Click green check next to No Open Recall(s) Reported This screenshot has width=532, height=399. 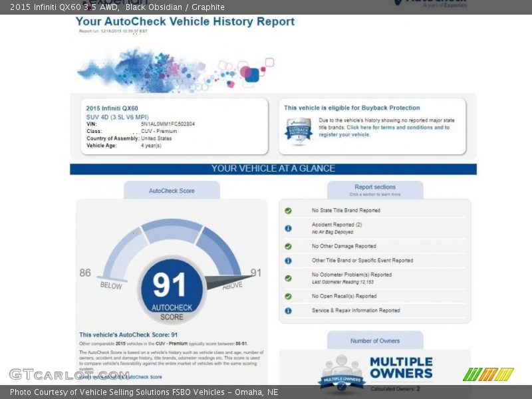click(288, 297)
